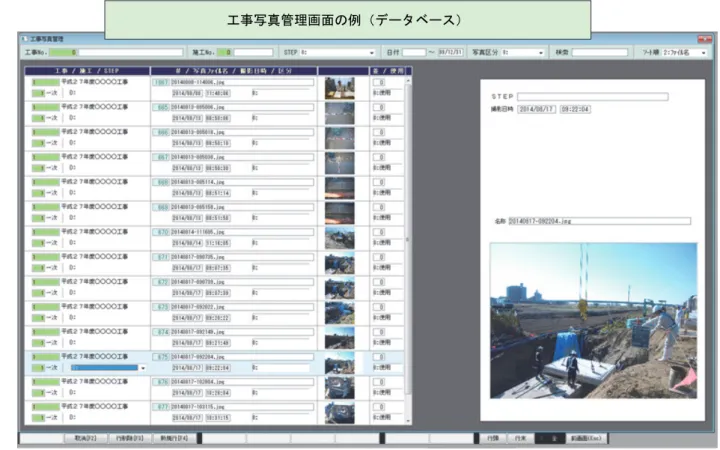Expand the STEP dropdown in highlighted row 675

[143, 368]
